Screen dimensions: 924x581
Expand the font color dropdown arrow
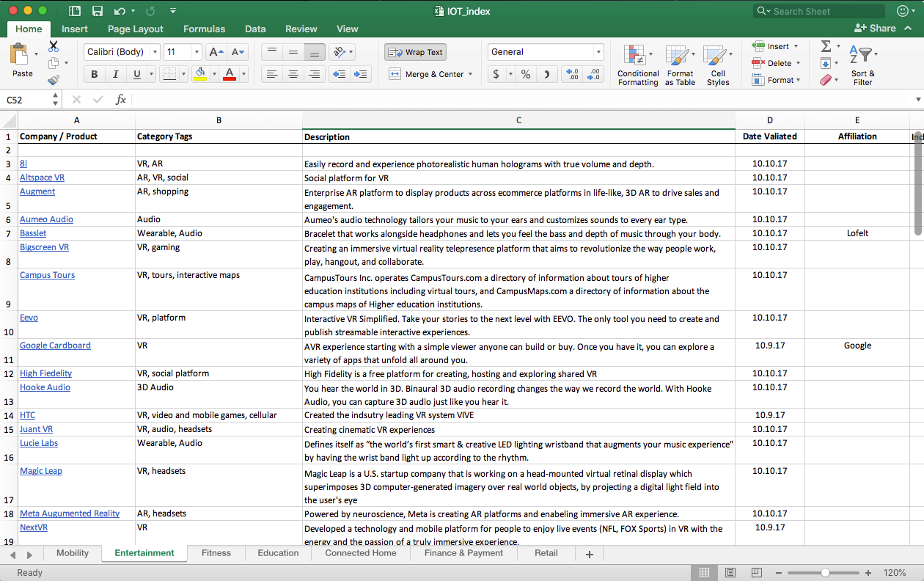click(242, 74)
